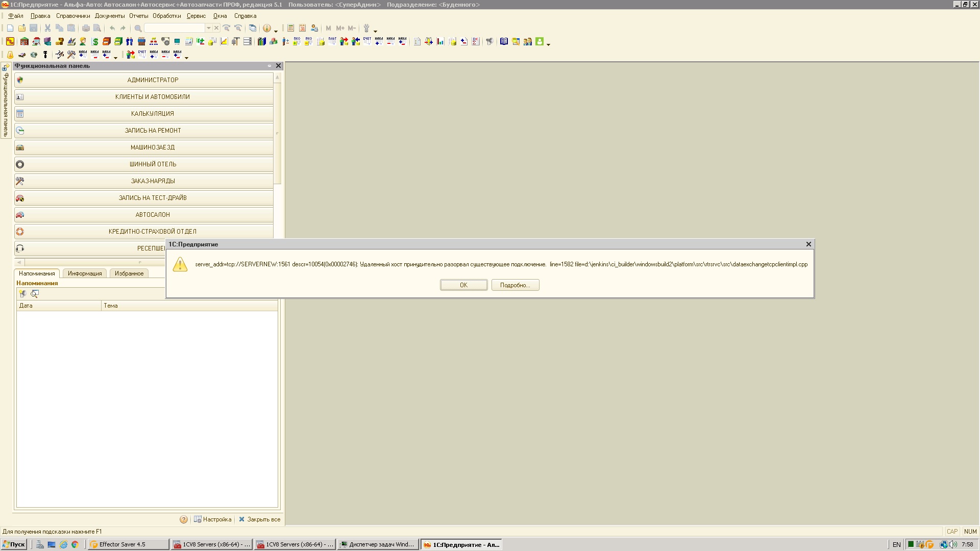Open АДМИНИСТРАТОР panel section

(144, 80)
